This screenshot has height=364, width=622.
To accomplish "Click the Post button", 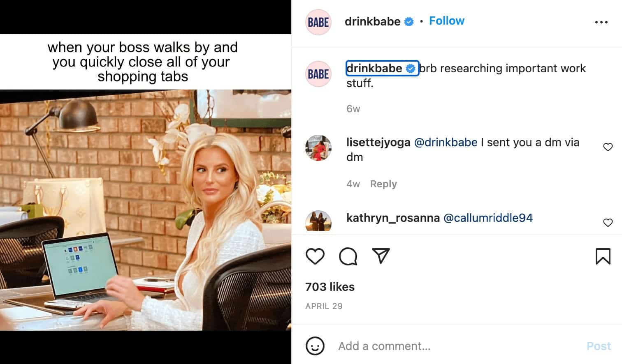I will click(x=599, y=346).
